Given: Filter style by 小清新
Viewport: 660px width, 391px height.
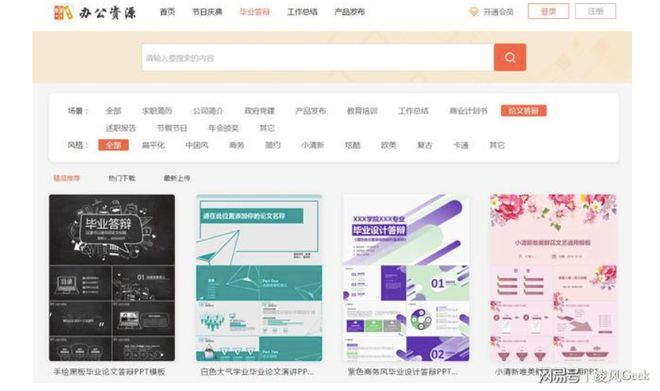Looking at the screenshot, I should [312, 145].
